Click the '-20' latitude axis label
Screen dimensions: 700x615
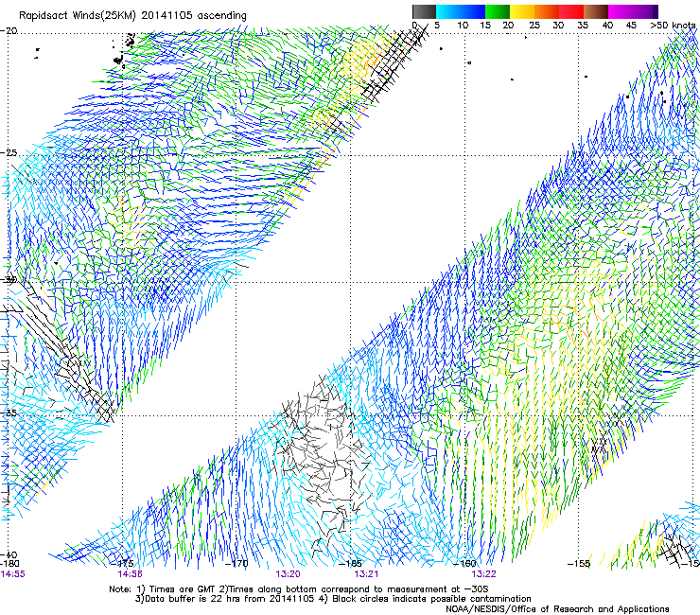(9, 30)
